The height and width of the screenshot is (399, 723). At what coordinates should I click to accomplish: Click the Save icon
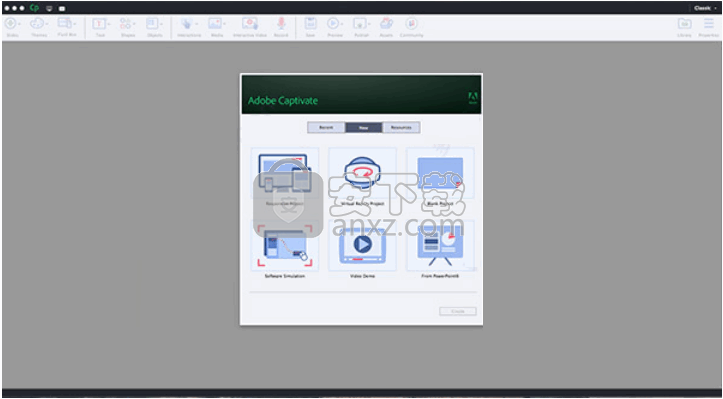click(x=310, y=24)
